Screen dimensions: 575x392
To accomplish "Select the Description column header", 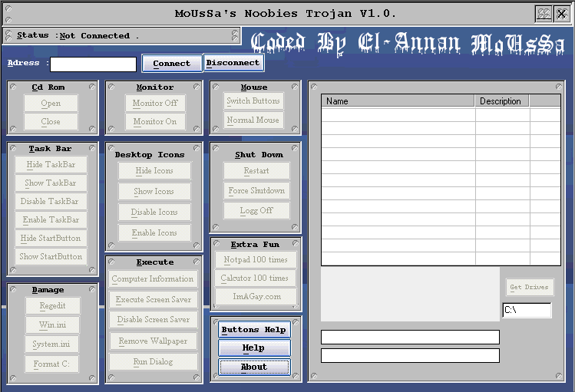I will pyautogui.click(x=501, y=101).
